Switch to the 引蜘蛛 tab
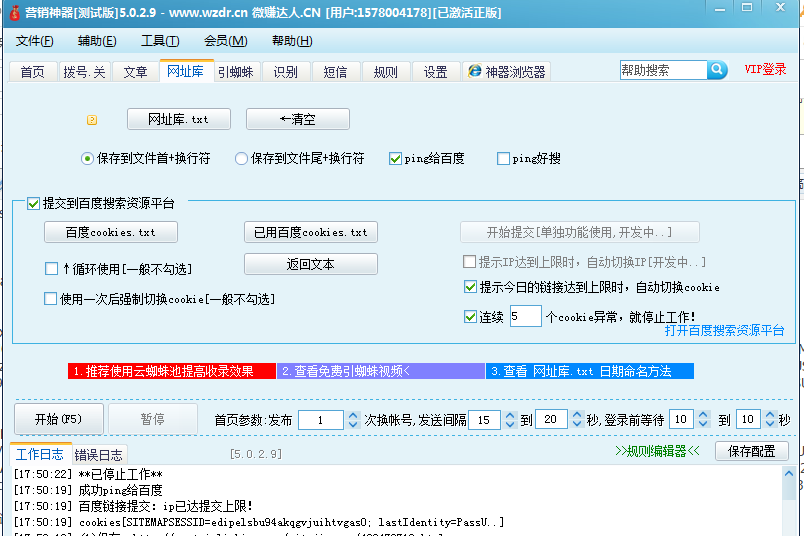Screen dimensions: 804x536 (236, 71)
